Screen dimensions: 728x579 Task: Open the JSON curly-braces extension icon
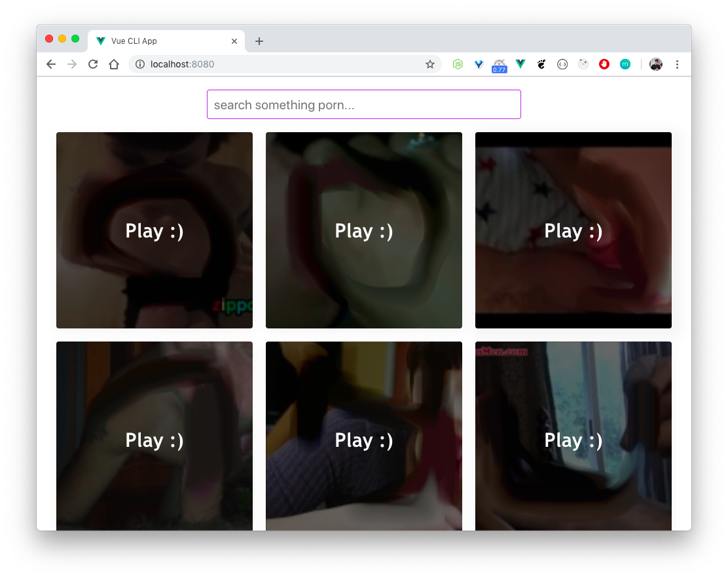click(x=562, y=64)
